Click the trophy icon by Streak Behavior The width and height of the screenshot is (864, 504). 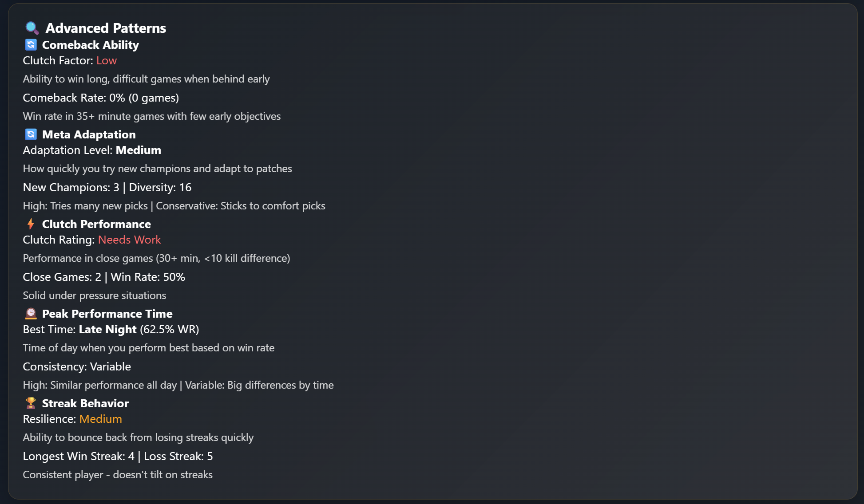pyautogui.click(x=31, y=403)
